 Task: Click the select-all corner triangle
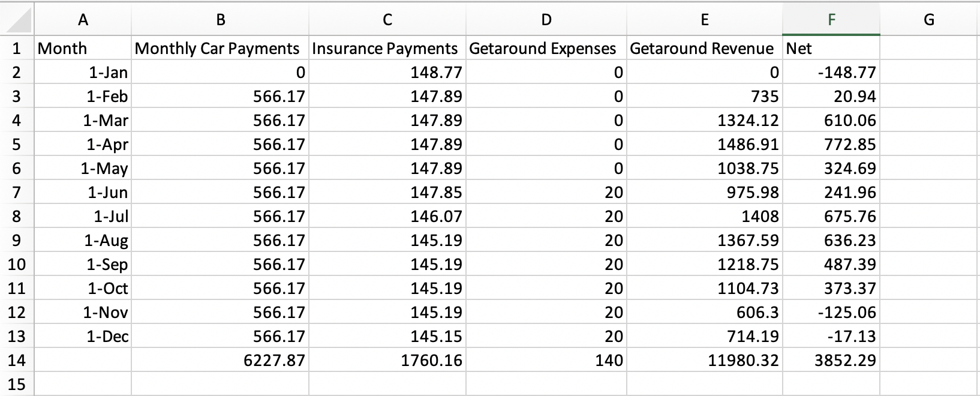pyautogui.click(x=17, y=20)
